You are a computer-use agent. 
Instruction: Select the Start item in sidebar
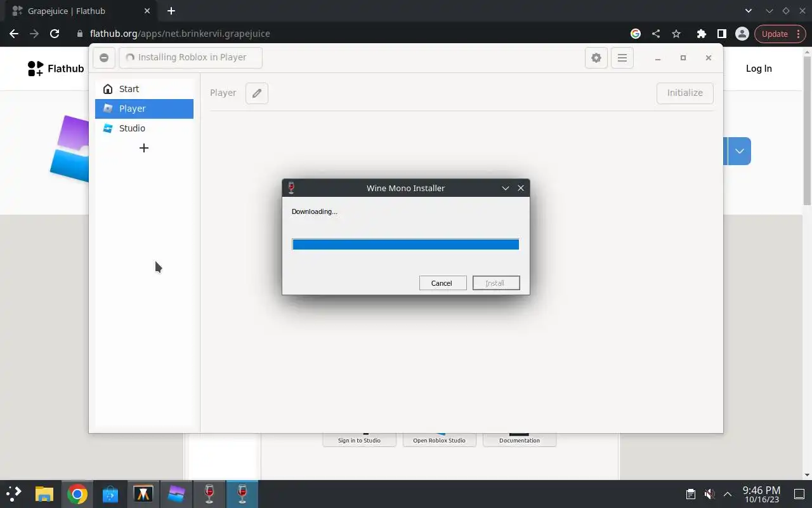144,89
